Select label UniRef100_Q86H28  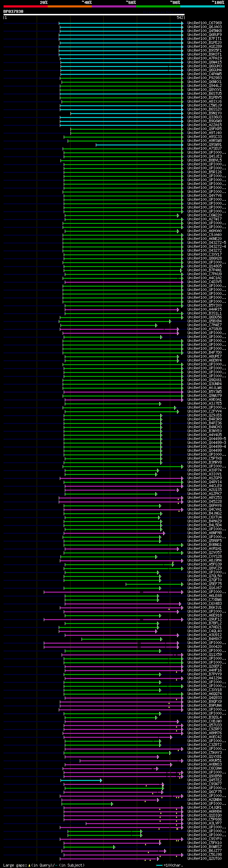[x=204, y=259]
